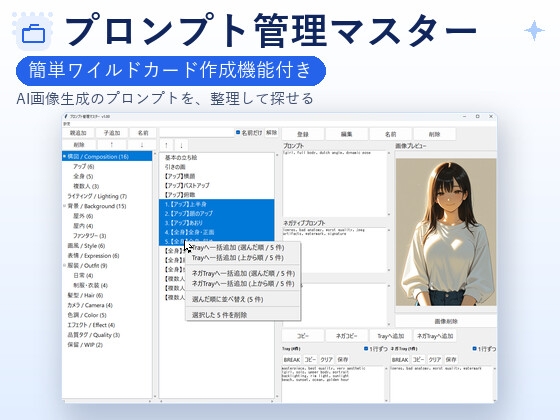
Task: Focus the search field left of 名前だけ
Action: pos(196,132)
